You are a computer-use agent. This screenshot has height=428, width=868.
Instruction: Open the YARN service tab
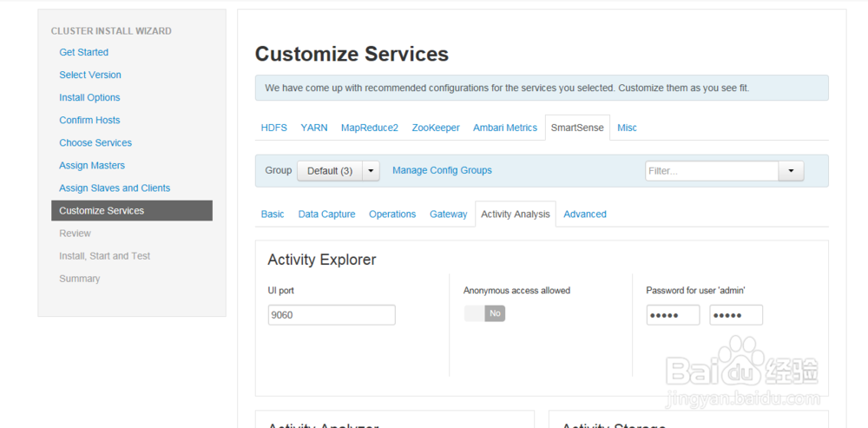314,128
